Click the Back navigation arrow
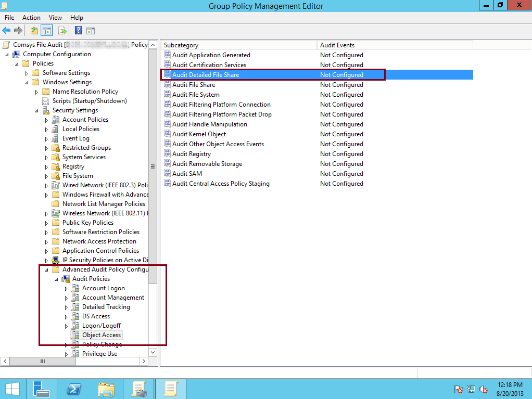 tap(6, 30)
